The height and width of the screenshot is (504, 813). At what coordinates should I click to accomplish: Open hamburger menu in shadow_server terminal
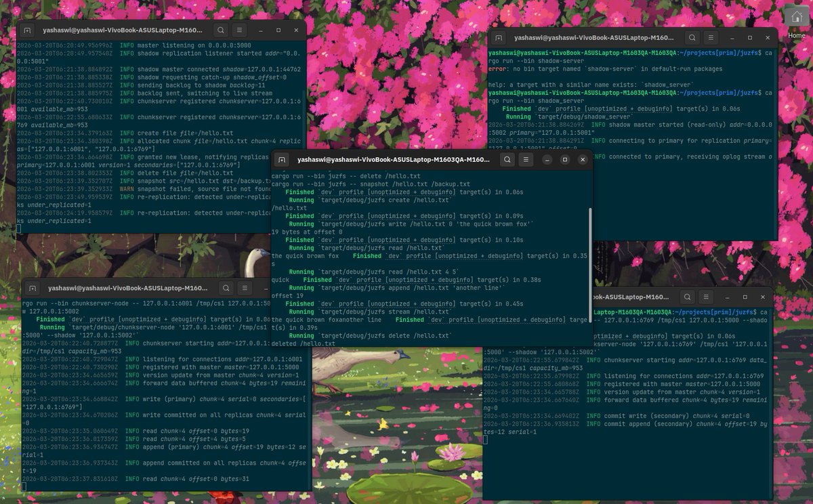(711, 38)
